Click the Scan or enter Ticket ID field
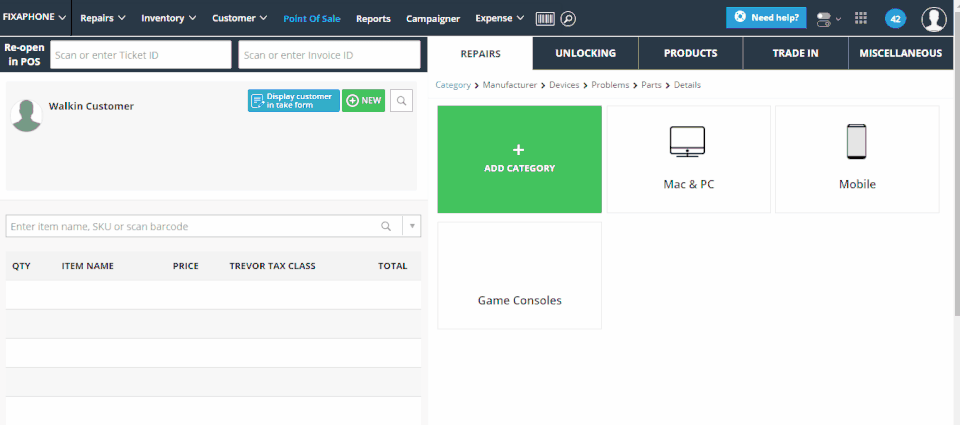This screenshot has width=960, height=425. [x=141, y=55]
